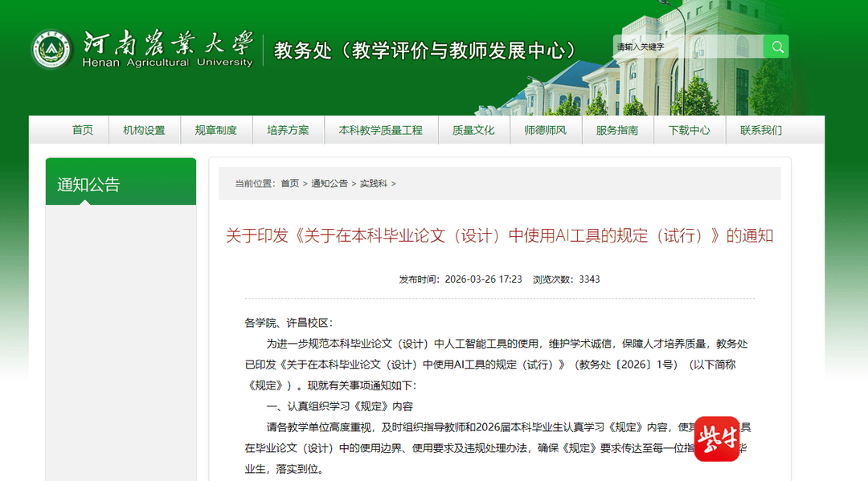Open the 质量文化 navigation item
The width and height of the screenshot is (868, 481).
pos(473,129)
